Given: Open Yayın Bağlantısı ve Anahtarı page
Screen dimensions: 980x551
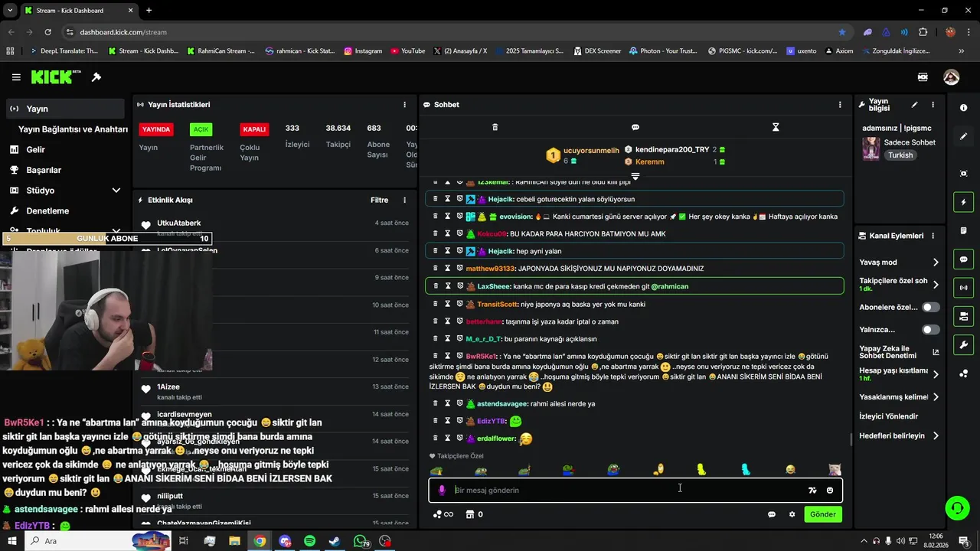Looking at the screenshot, I should (x=73, y=129).
